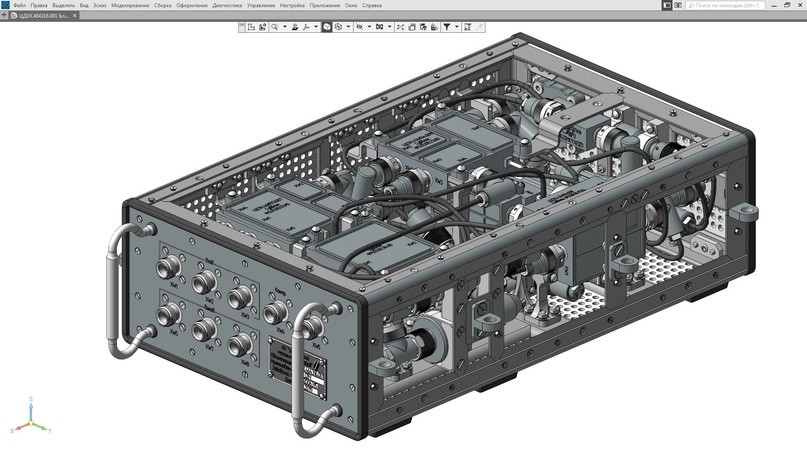The height and width of the screenshot is (454, 807).
Task: Click the zoom magnifier tool icon
Action: point(274,27)
